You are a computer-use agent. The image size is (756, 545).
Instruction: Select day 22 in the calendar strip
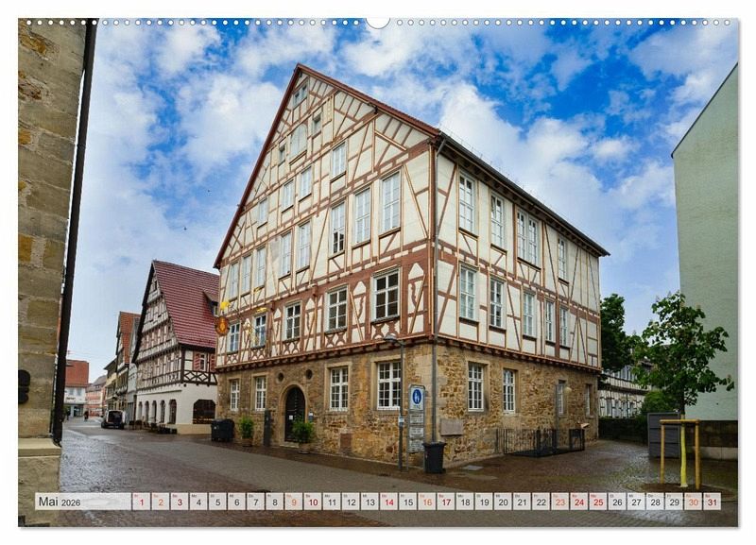point(541,502)
